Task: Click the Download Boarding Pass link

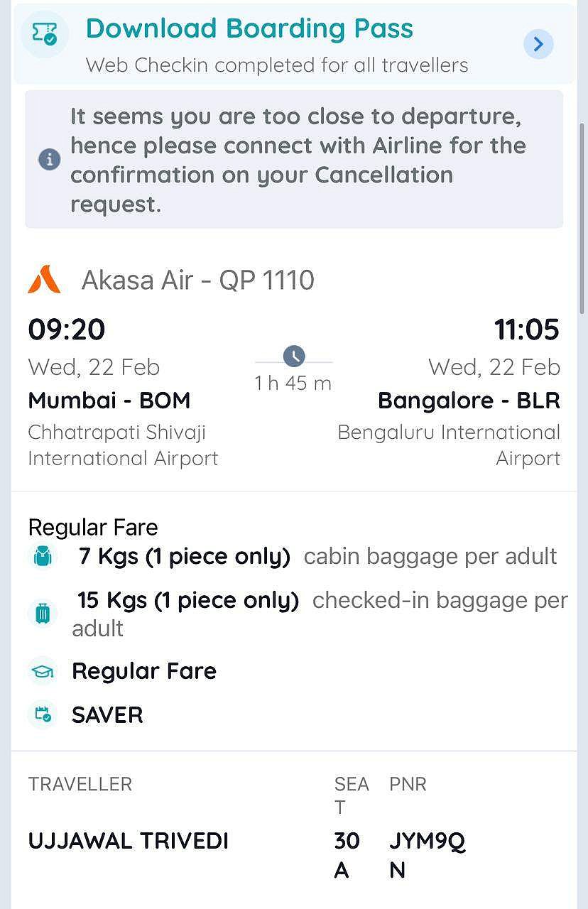Action: tap(249, 28)
